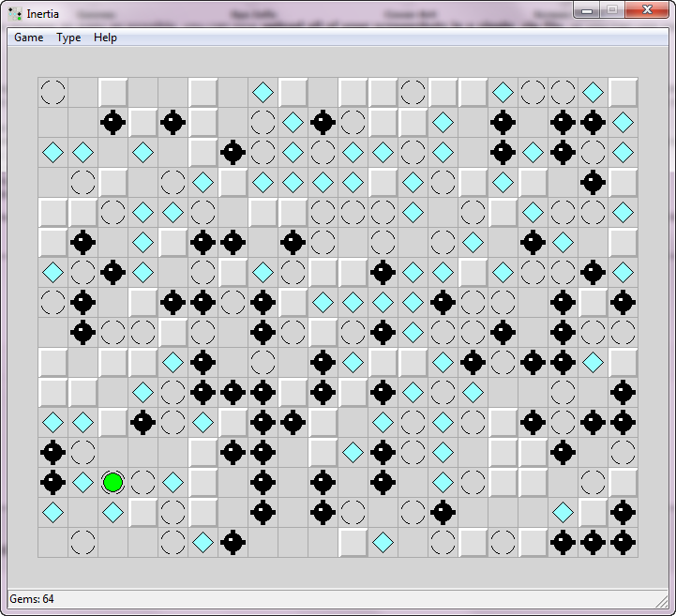Click the green ball on the grid

click(x=113, y=482)
